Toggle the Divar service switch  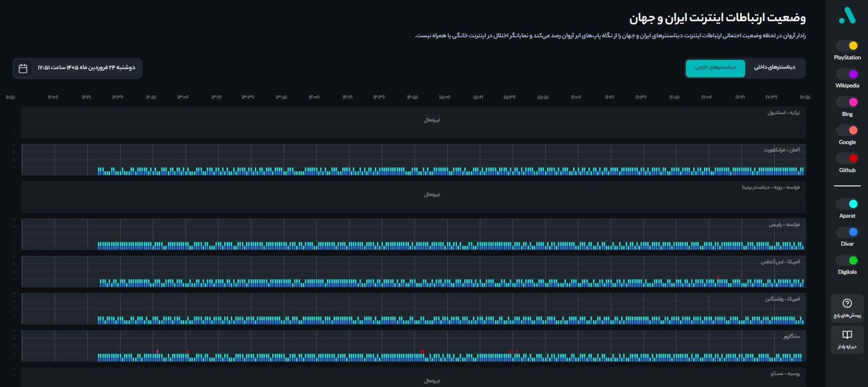[x=847, y=232]
